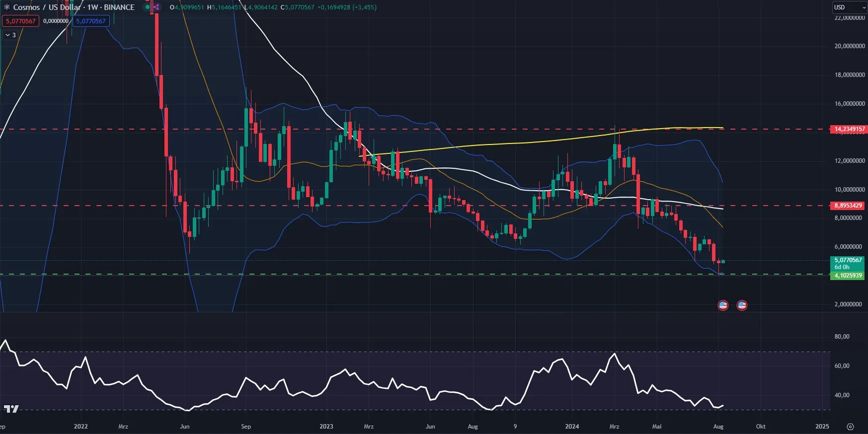
Task: Click the Sep label on the time axis
Action: click(246, 427)
